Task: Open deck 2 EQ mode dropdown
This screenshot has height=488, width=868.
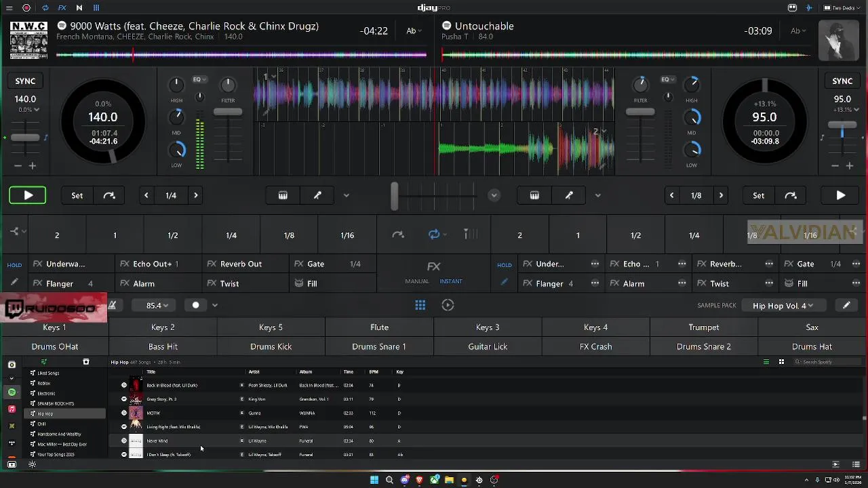Action: click(668, 79)
